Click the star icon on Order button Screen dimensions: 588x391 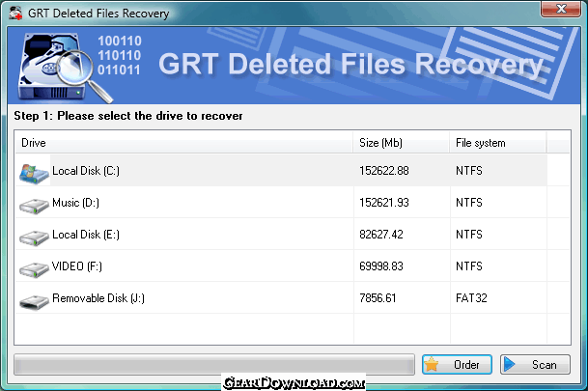(x=432, y=364)
